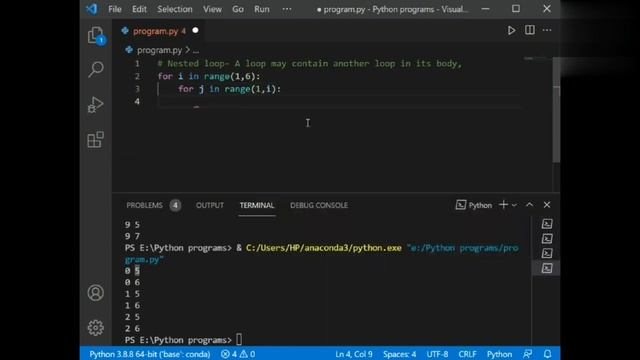Switch to the Debug Console tab

pos(319,205)
